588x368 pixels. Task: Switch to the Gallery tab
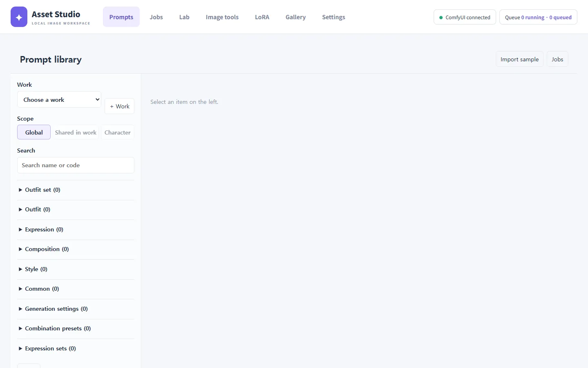(x=296, y=17)
